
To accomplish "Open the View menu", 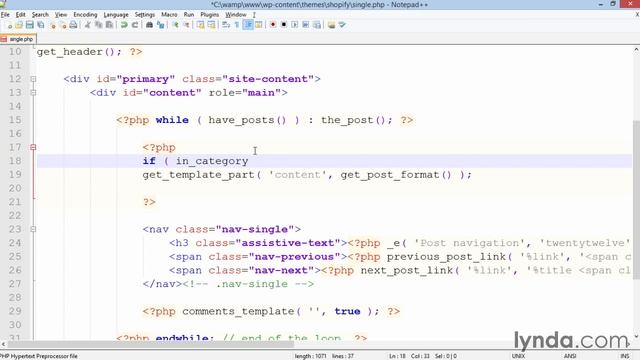I will click(61, 15).
